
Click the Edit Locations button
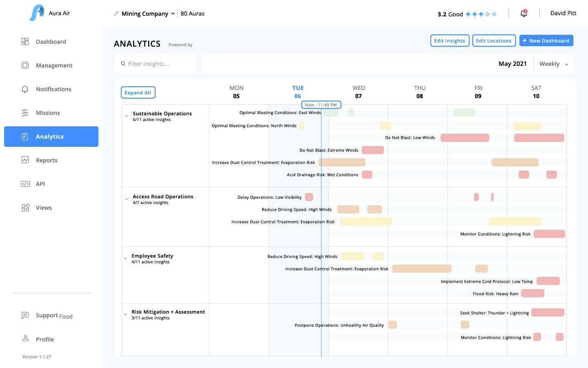pos(494,40)
